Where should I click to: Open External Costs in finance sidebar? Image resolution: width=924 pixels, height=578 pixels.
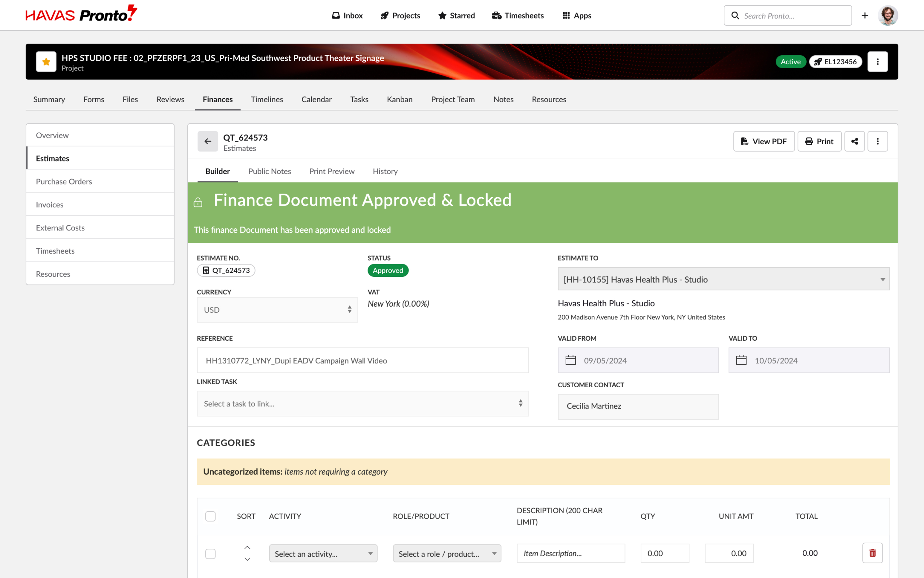(100, 228)
